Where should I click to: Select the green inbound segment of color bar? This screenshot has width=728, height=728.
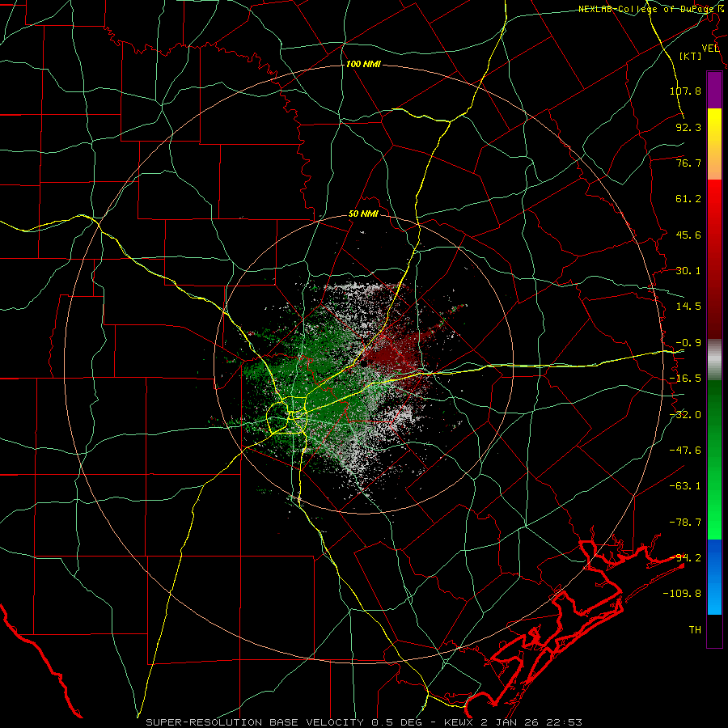(x=714, y=460)
